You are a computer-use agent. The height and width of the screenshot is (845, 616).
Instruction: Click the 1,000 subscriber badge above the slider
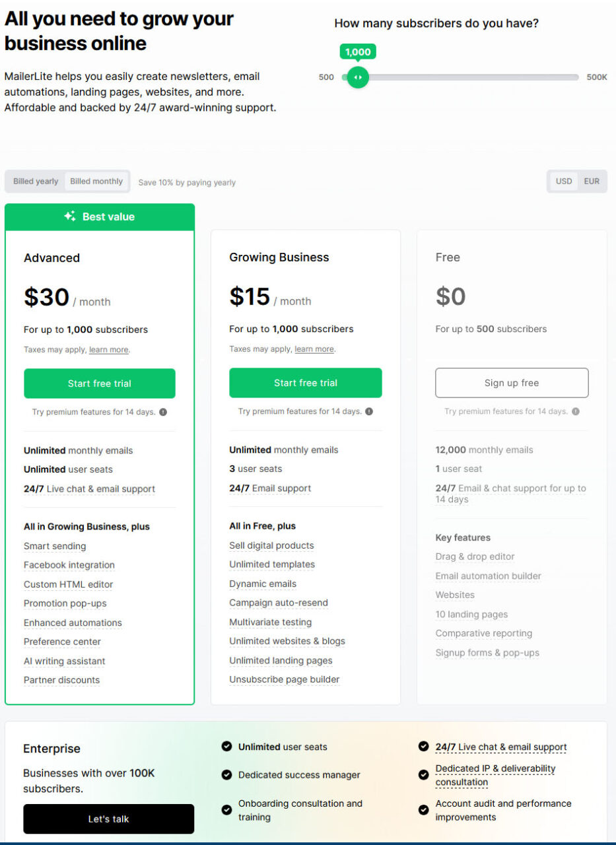coord(357,51)
